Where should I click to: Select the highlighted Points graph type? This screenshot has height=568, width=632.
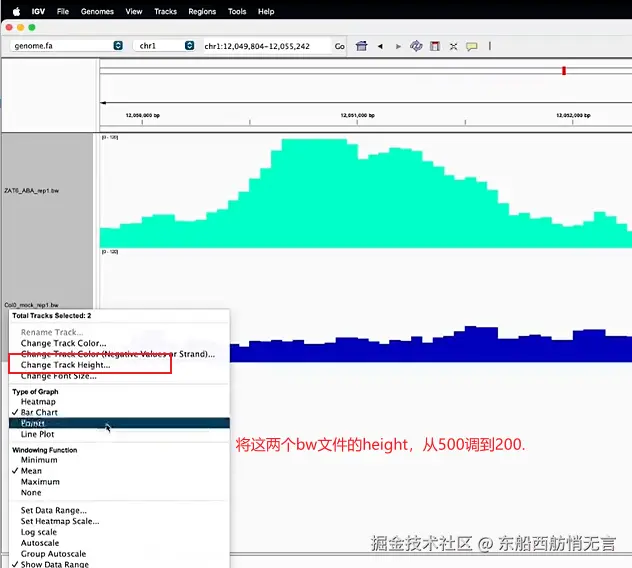119,423
